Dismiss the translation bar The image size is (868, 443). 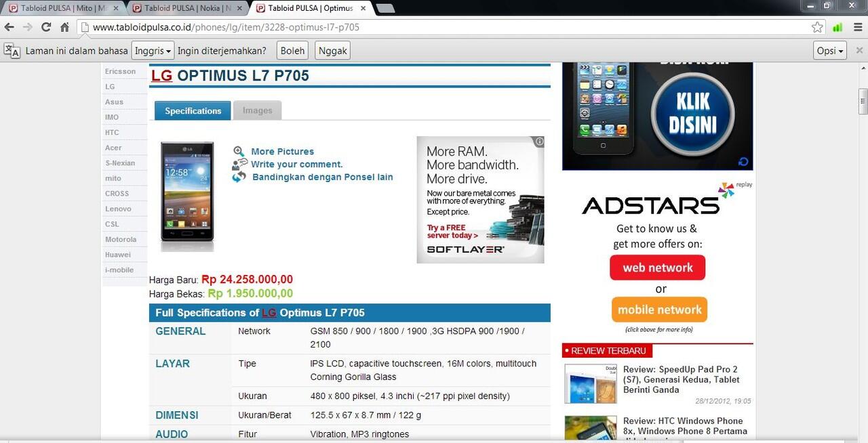pyautogui.click(x=859, y=51)
